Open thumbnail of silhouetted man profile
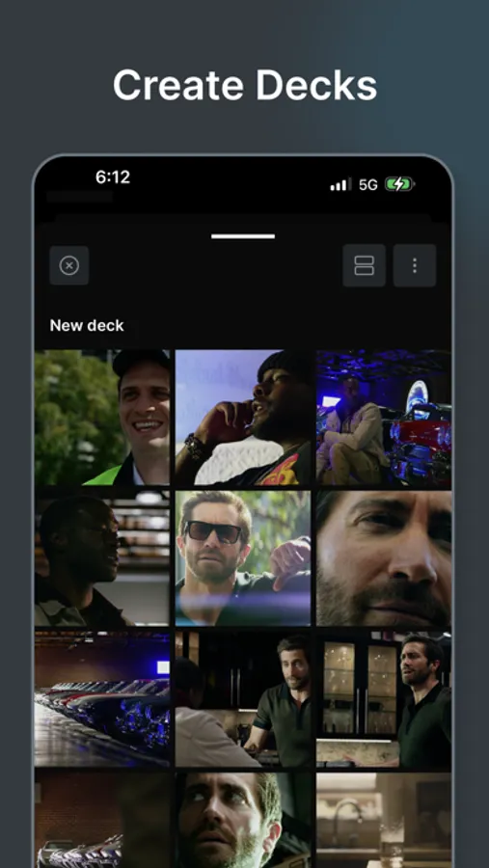 point(102,558)
